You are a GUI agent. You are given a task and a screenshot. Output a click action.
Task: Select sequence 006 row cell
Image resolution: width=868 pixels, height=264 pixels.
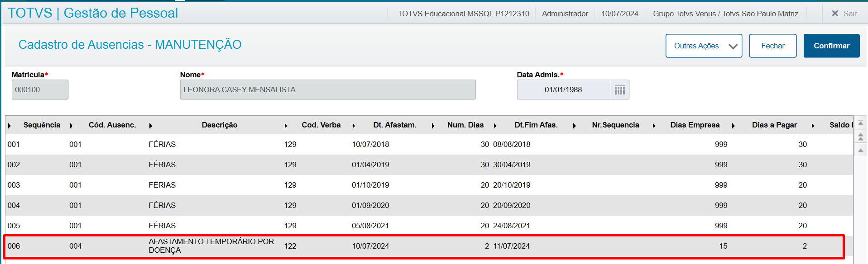[14, 246]
